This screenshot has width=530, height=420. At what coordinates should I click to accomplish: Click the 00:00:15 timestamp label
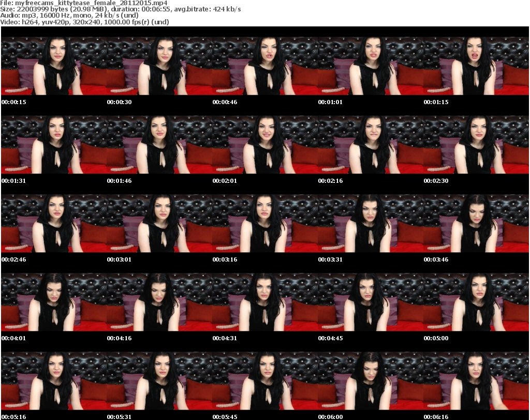14,102
